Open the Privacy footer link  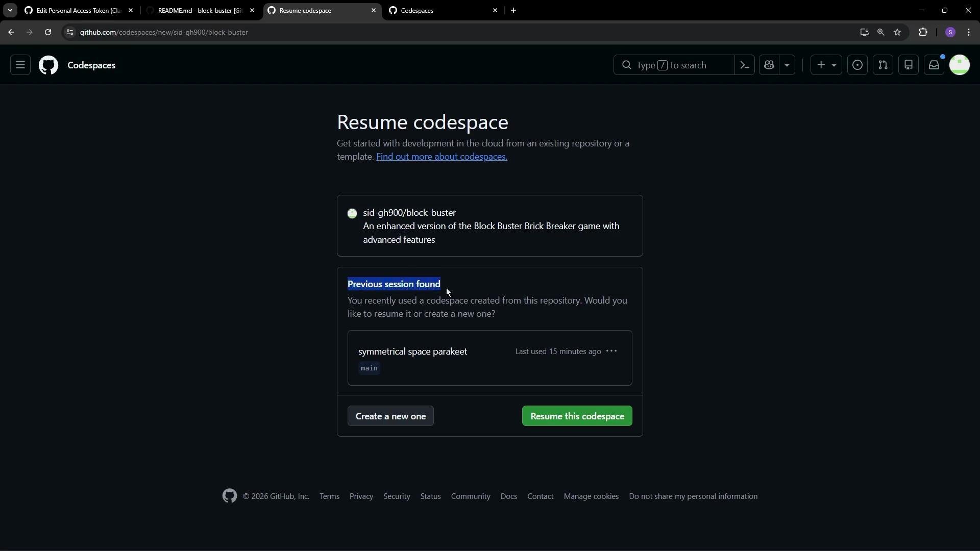click(361, 496)
